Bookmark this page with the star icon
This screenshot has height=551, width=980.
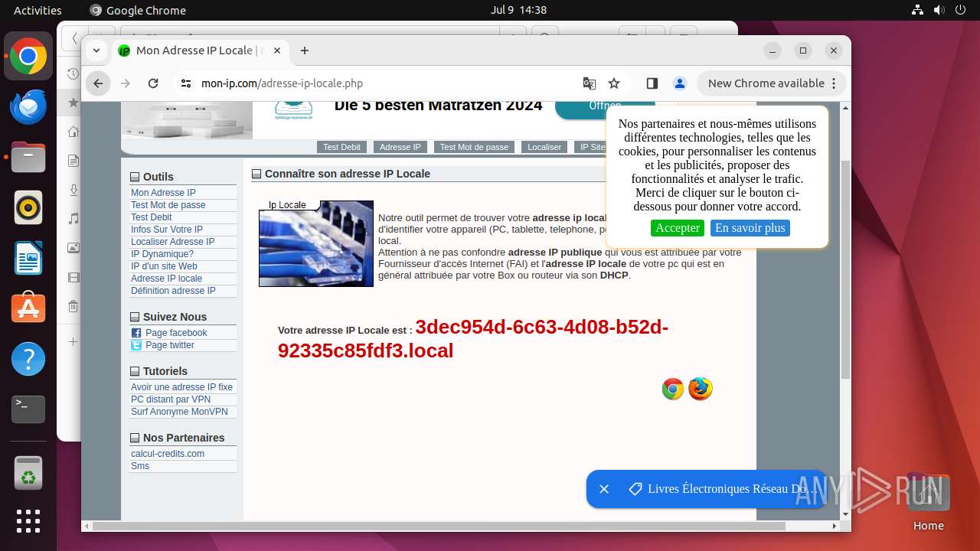pos(614,83)
